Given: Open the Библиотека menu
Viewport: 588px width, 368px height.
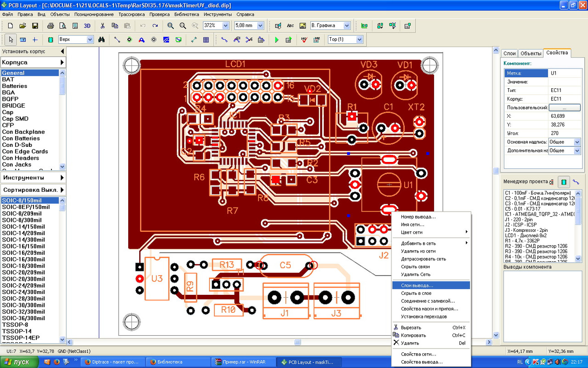Looking at the screenshot, I should coord(187,14).
